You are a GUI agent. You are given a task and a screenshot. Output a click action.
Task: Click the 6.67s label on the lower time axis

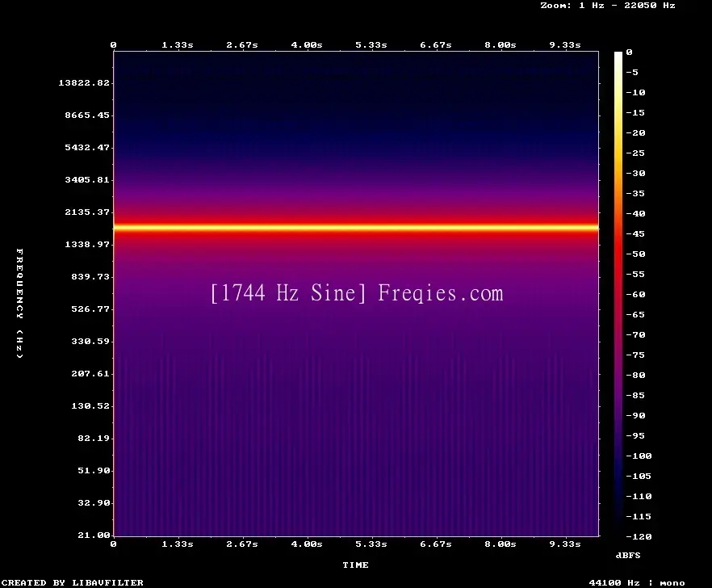click(x=436, y=544)
